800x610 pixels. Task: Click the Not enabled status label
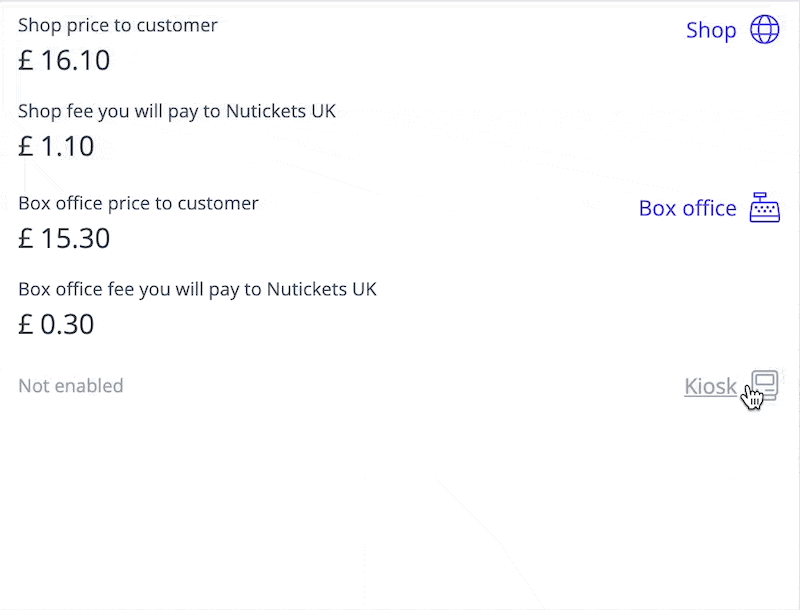pyautogui.click(x=70, y=385)
